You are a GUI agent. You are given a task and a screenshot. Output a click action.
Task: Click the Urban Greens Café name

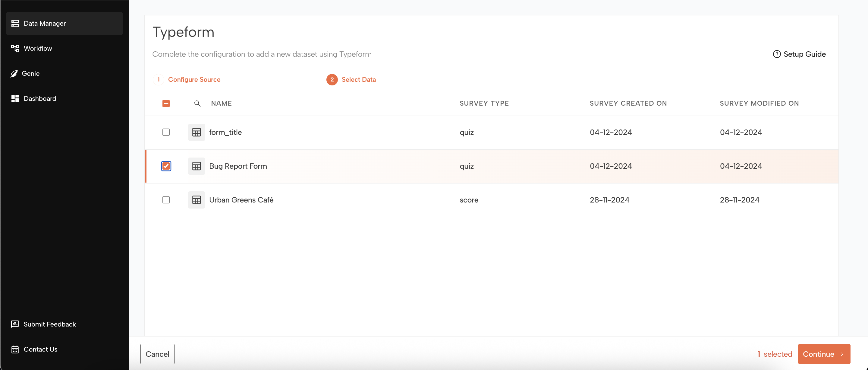tap(241, 200)
